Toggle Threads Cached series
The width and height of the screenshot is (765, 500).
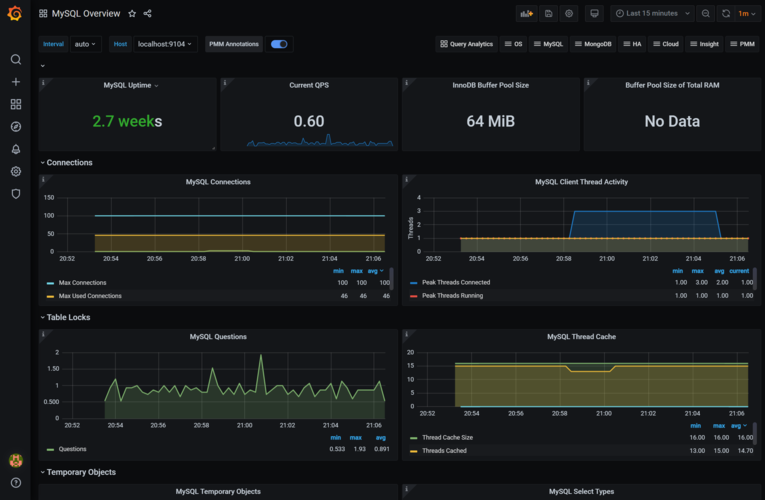click(444, 451)
